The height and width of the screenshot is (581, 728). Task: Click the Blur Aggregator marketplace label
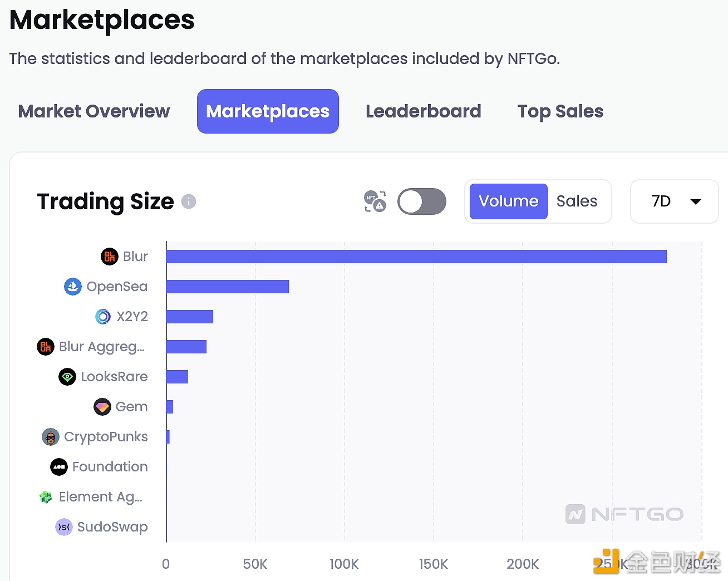tap(102, 347)
